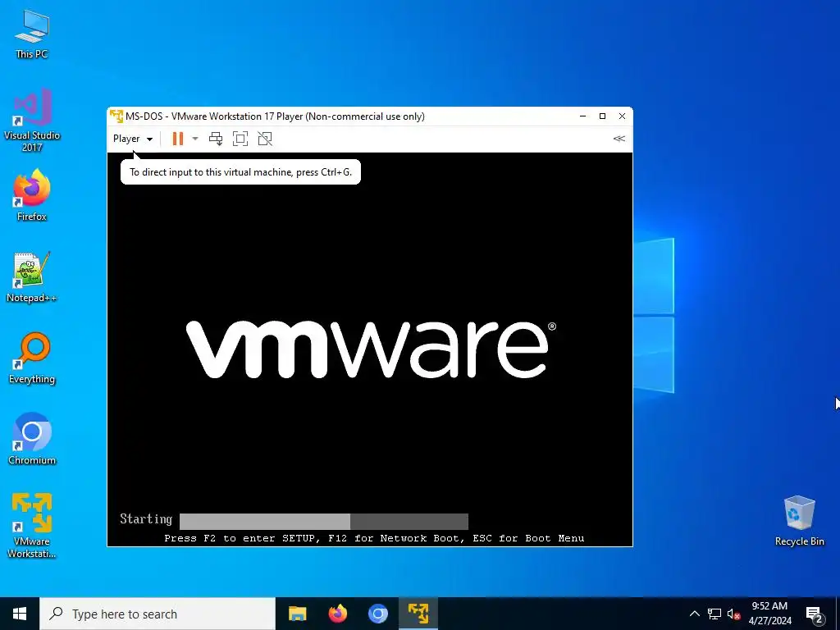840x630 pixels.
Task: Expand the power options arrow beside pause
Action: (195, 139)
